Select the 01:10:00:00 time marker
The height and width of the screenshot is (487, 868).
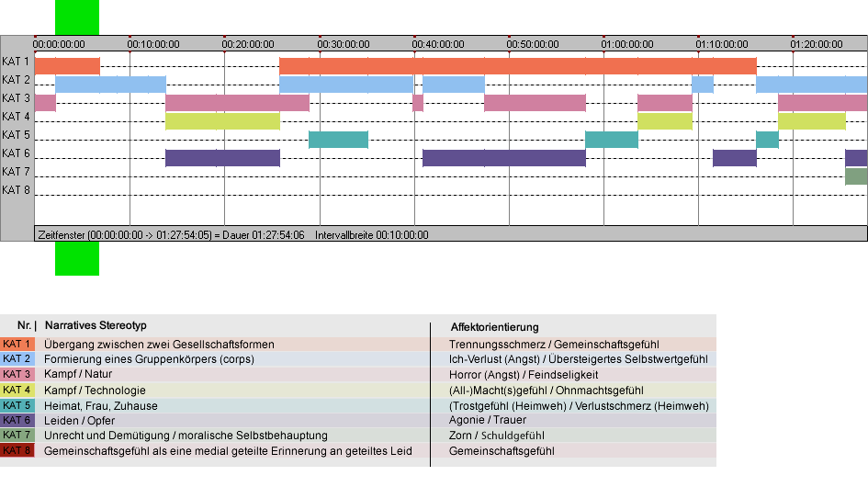tap(722, 44)
